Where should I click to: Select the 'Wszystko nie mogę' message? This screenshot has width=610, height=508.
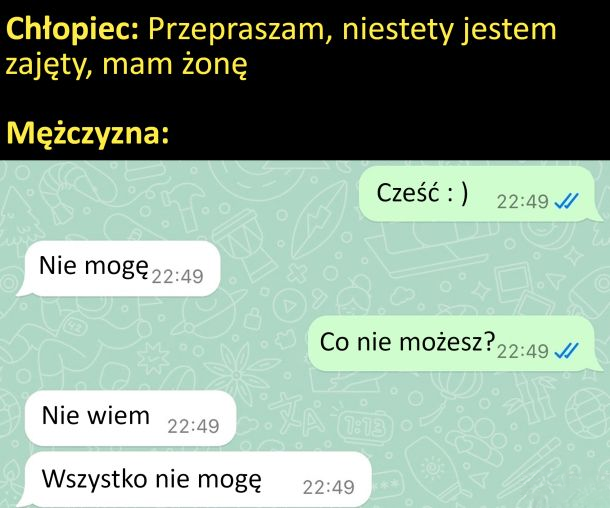coord(196,479)
